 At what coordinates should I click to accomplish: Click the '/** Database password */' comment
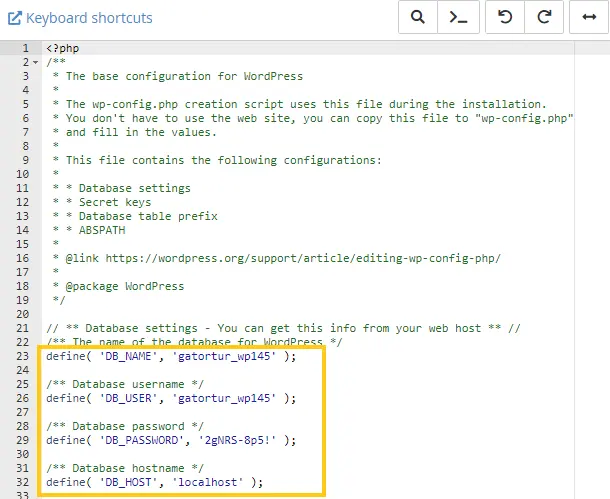(125, 426)
